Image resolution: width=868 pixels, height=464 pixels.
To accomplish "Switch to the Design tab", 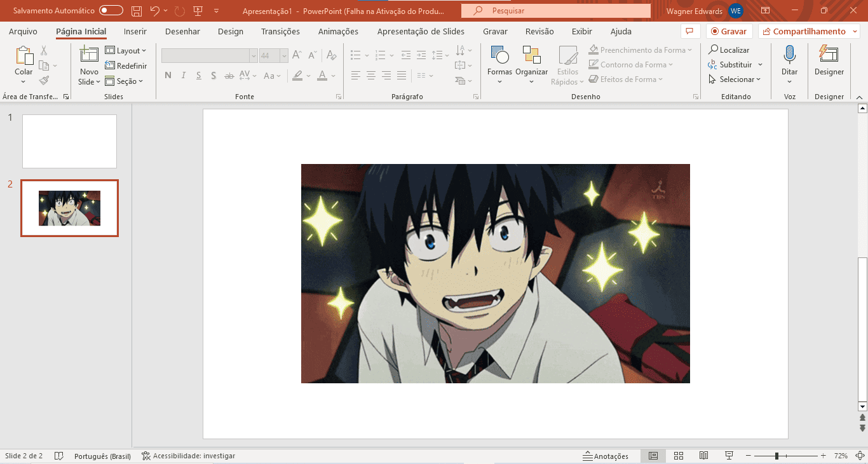I will click(x=231, y=31).
